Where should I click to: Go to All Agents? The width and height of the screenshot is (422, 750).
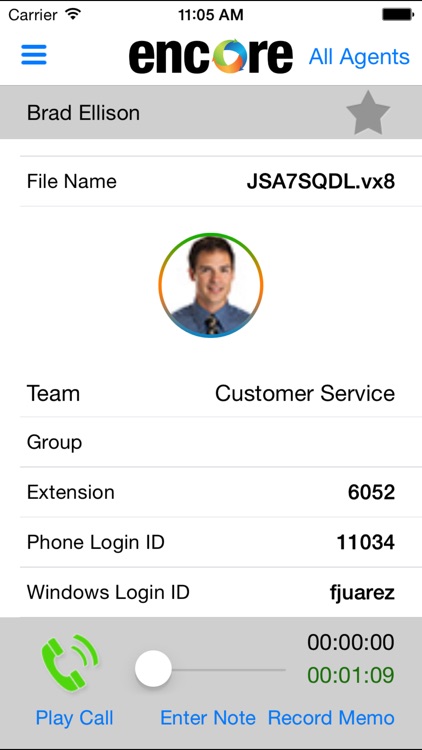pos(359,57)
